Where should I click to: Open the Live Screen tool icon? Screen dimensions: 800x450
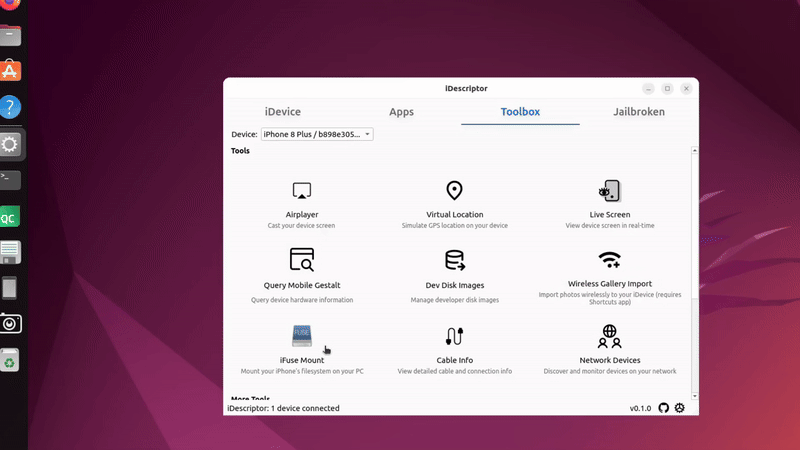[x=610, y=191]
